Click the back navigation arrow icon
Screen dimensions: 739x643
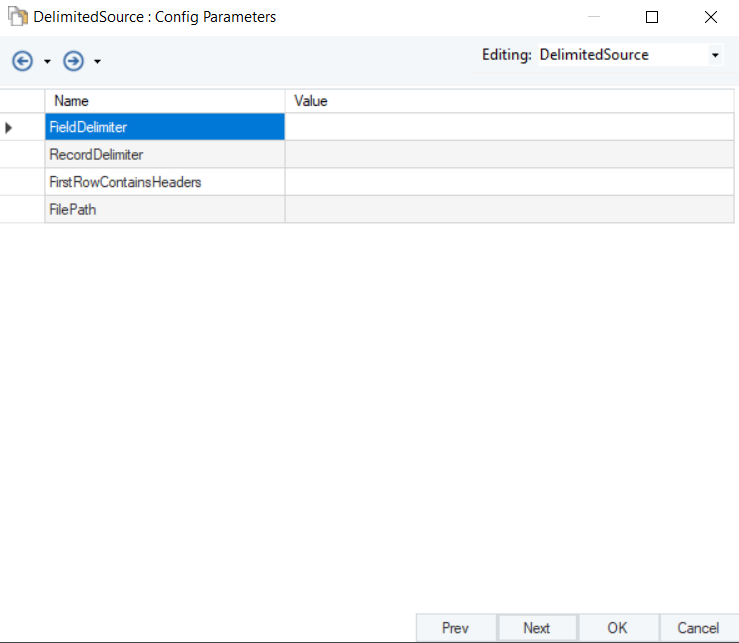22,61
